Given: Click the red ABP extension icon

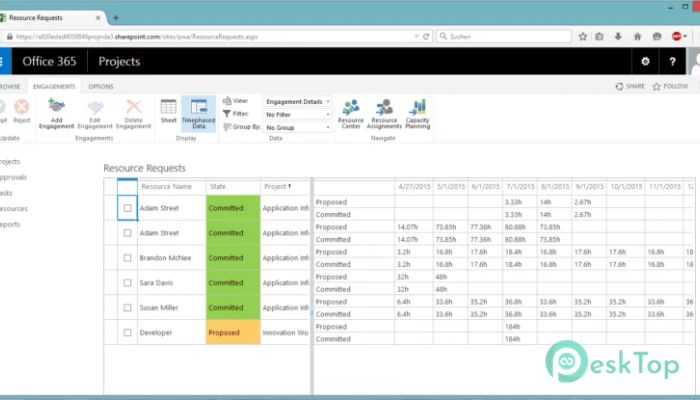Looking at the screenshot, I should [677, 37].
